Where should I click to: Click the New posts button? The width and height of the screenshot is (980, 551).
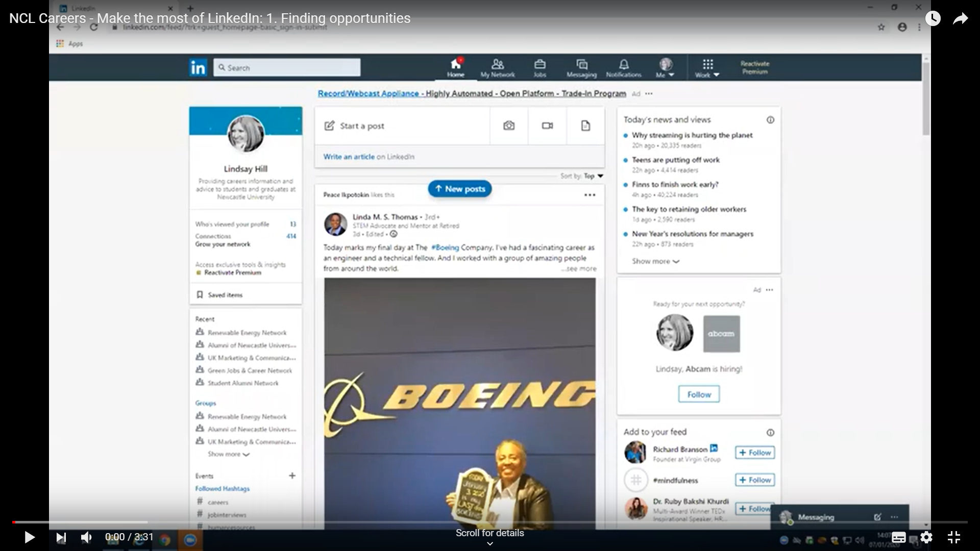pos(459,189)
